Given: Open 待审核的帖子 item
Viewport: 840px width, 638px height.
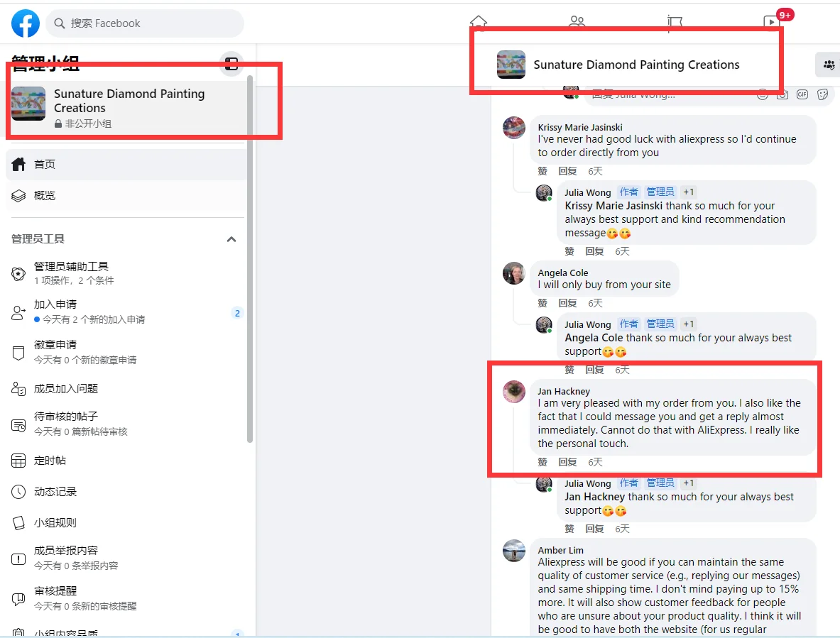Looking at the screenshot, I should coord(128,424).
